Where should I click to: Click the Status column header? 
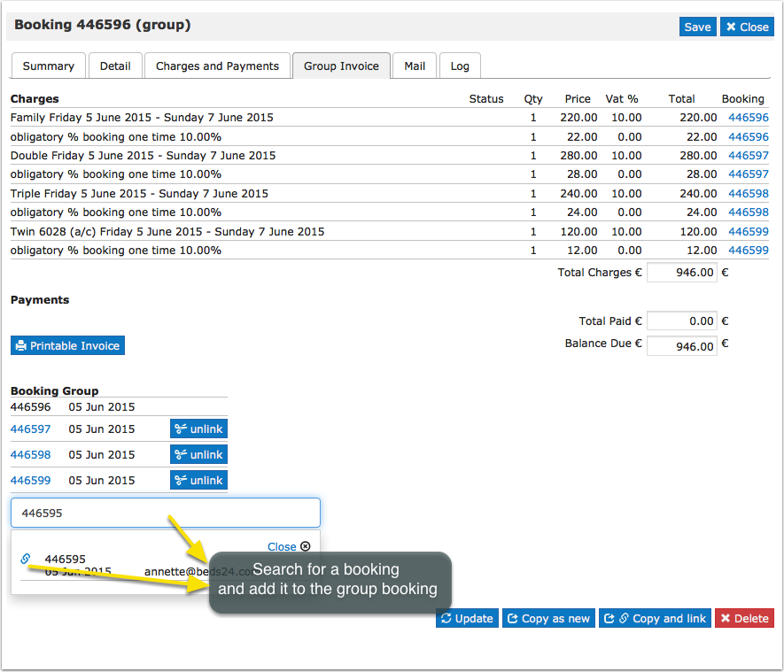[486, 99]
